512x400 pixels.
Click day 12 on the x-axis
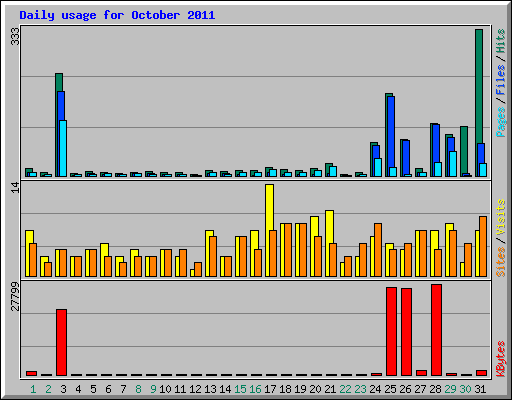point(195,389)
